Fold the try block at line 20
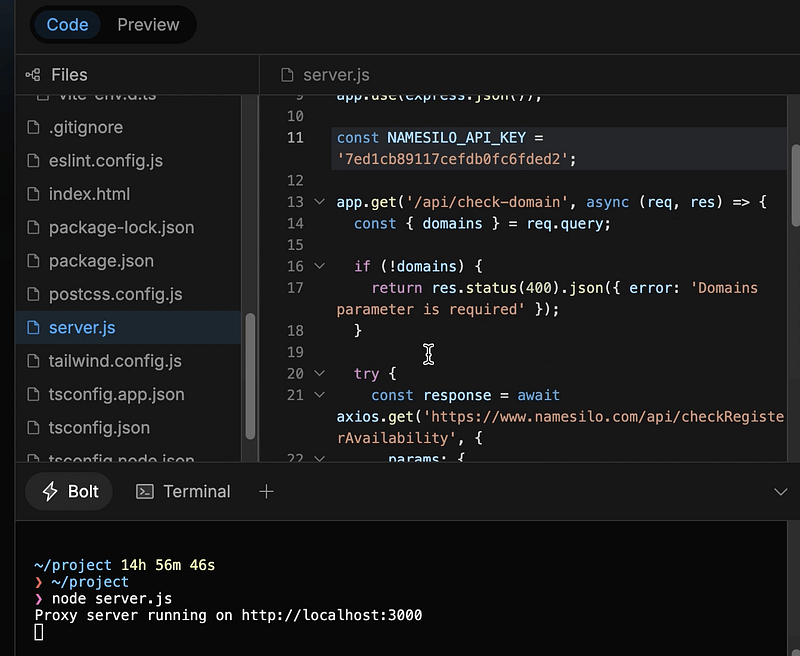 click(x=319, y=373)
